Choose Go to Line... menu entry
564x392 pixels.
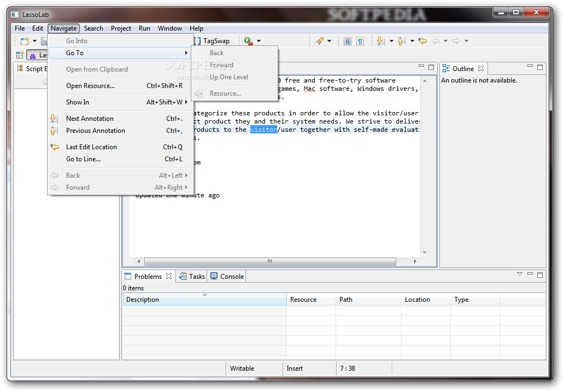pos(121,159)
